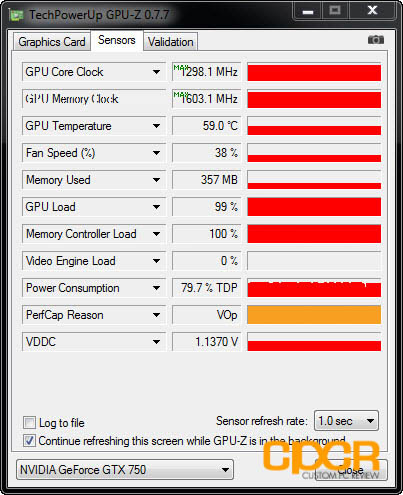Image resolution: width=403 pixels, height=495 pixels.
Task: Open the Fan Speed (%) dropdown
Action: click(x=156, y=153)
